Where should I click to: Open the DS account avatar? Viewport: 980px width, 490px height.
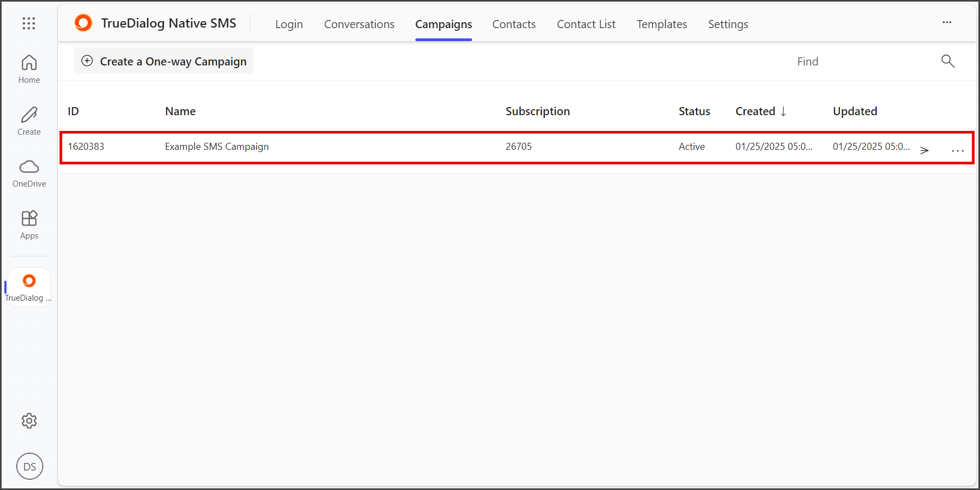(30, 466)
